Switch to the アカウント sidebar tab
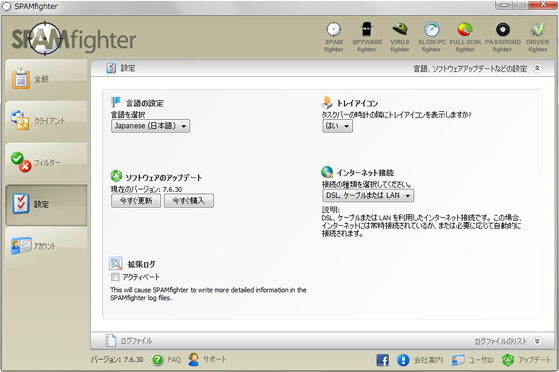Image resolution: width=559 pixels, height=372 pixels. coord(46,246)
